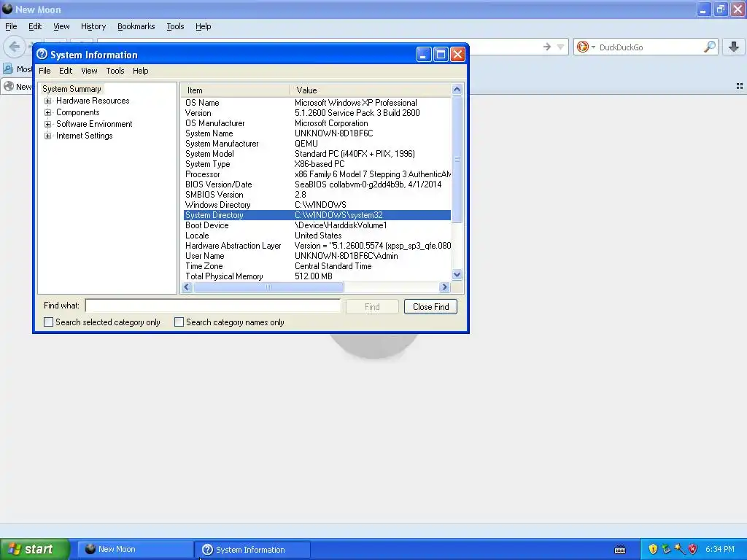
Task: Open the New Moon History menu
Action: click(93, 27)
